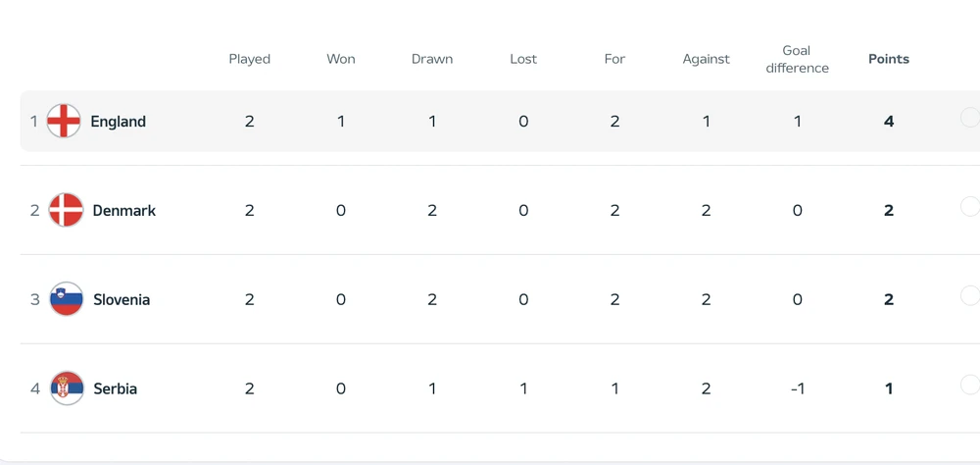Select the Serbia team name
This screenshot has height=465, width=980.
pyautogui.click(x=115, y=388)
